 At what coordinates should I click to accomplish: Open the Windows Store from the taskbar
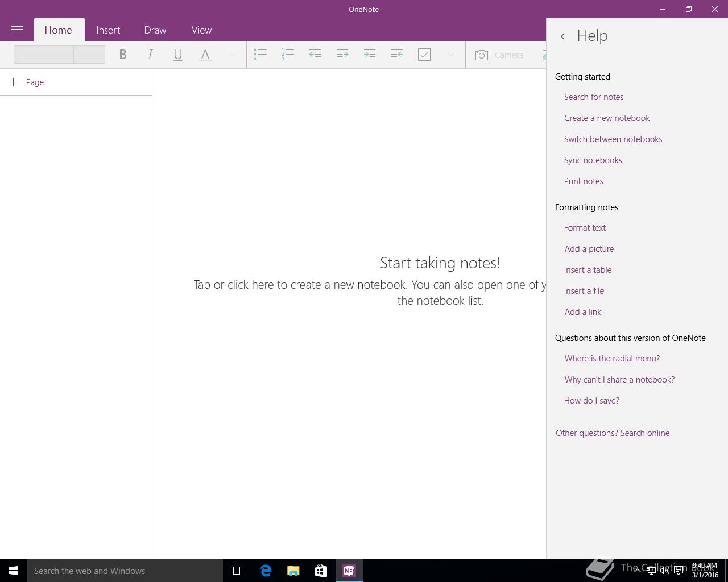(321, 571)
